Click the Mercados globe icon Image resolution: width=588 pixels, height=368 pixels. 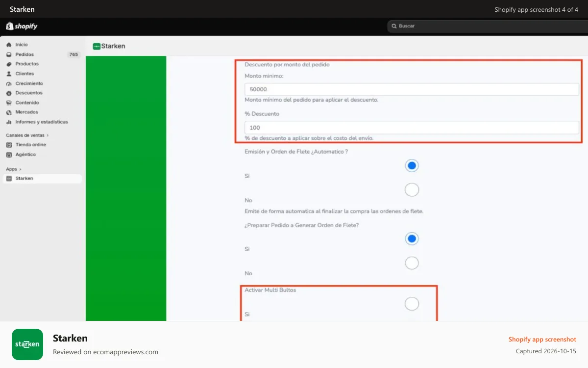click(x=9, y=112)
